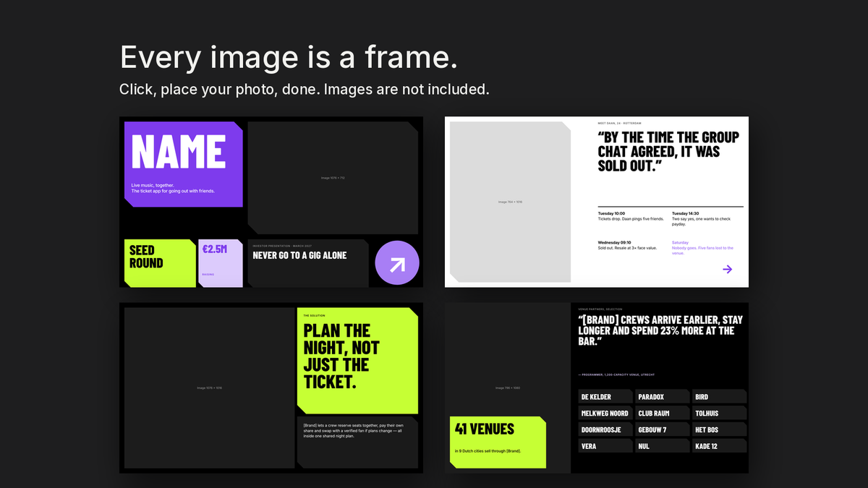Select the 'Image 764 × 1016' gray placeholder
The height and width of the screenshot is (488, 868).
(x=510, y=202)
